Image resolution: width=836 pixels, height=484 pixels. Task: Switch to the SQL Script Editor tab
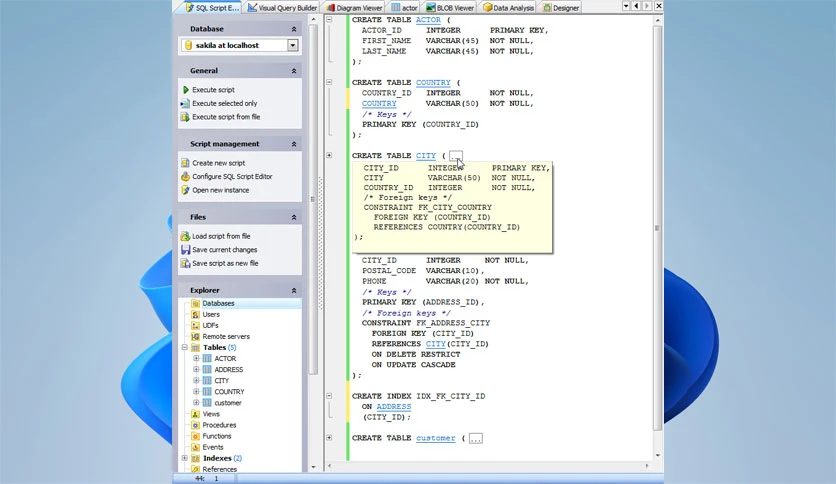[x=211, y=7]
